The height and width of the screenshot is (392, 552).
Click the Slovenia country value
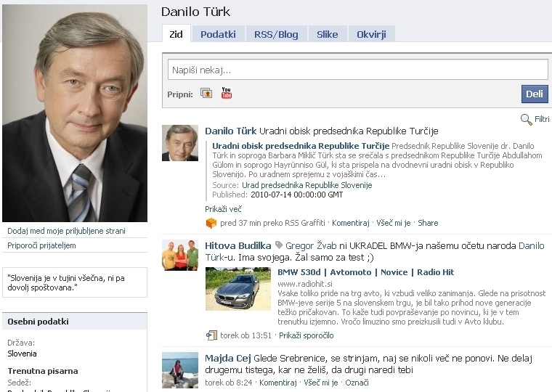(x=22, y=354)
